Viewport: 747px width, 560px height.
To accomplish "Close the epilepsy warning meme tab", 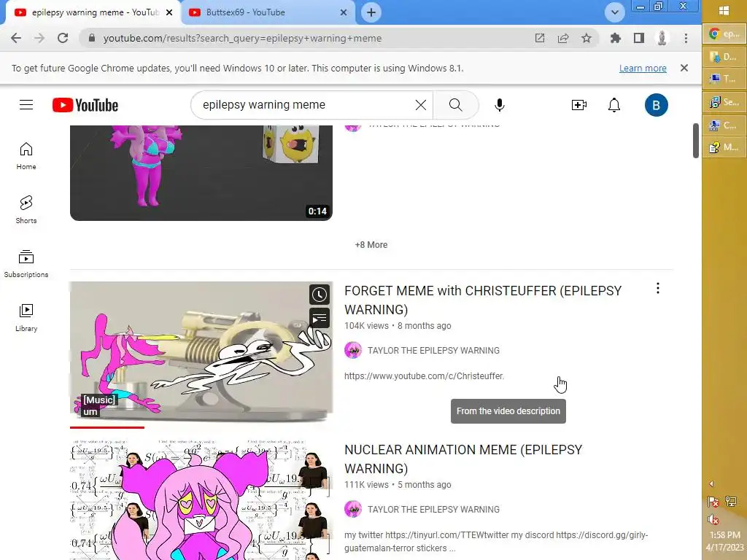I will 169,12.
